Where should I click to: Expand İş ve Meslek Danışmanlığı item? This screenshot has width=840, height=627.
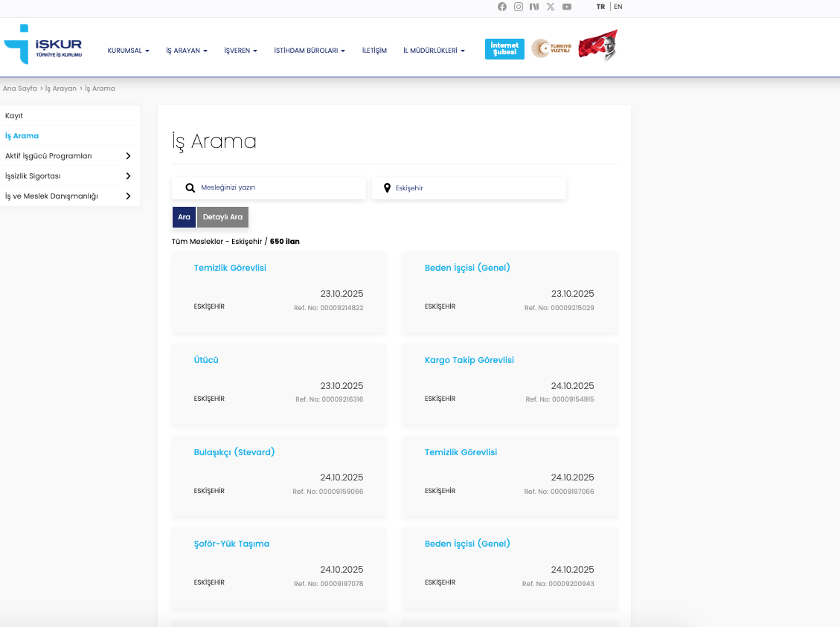point(128,196)
